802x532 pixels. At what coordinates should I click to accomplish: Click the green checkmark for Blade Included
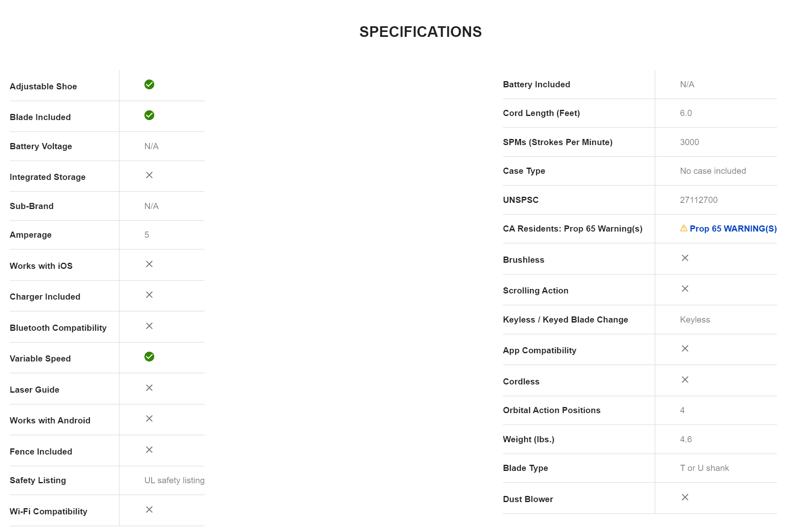pyautogui.click(x=149, y=115)
